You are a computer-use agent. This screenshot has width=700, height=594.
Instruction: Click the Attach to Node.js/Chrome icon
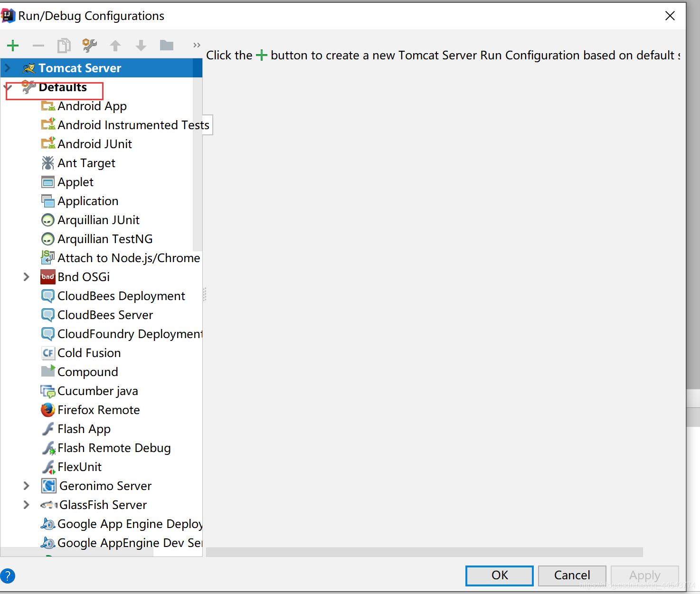click(48, 257)
